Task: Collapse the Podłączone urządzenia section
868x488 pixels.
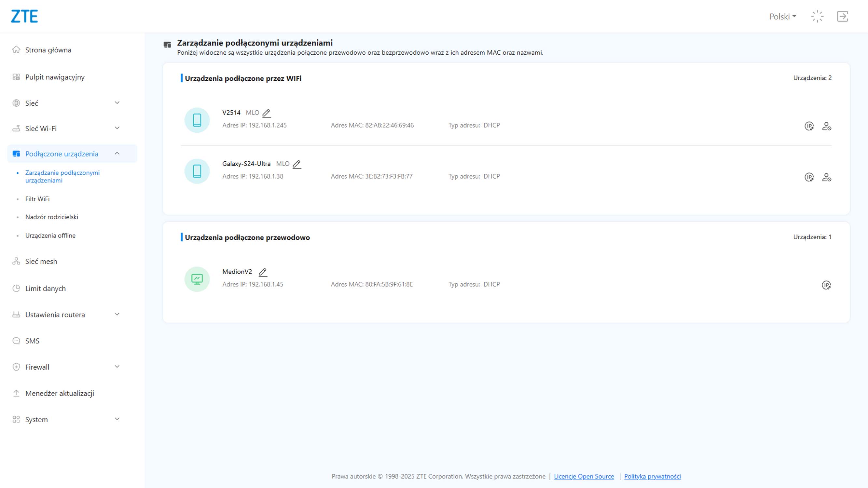Action: click(117, 154)
